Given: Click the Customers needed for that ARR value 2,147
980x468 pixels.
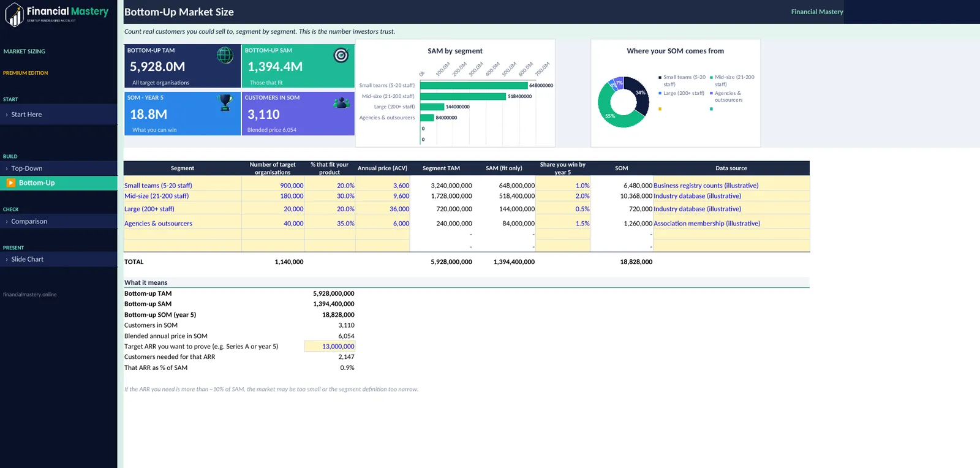Looking at the screenshot, I should pos(346,357).
